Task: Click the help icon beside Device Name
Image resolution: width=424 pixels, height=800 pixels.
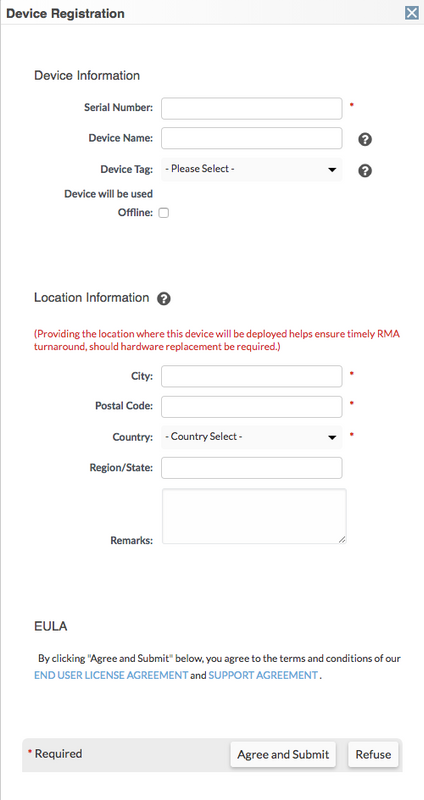Action: coord(365,139)
